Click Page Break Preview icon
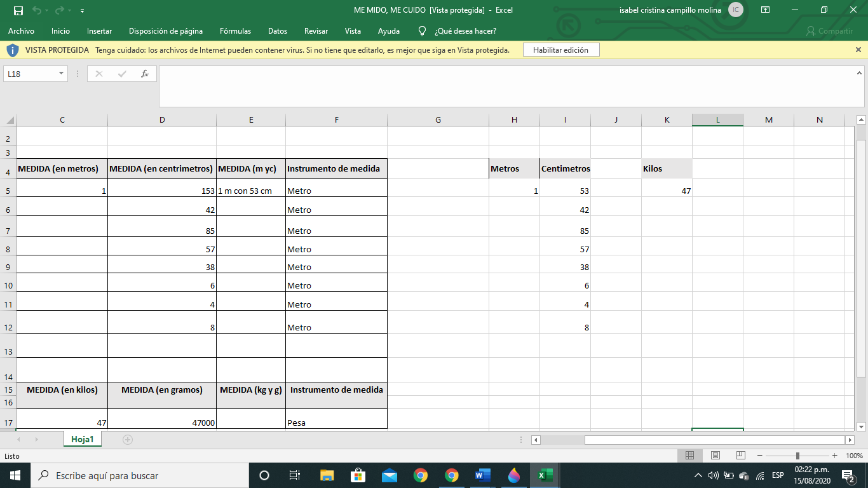 [740, 456]
